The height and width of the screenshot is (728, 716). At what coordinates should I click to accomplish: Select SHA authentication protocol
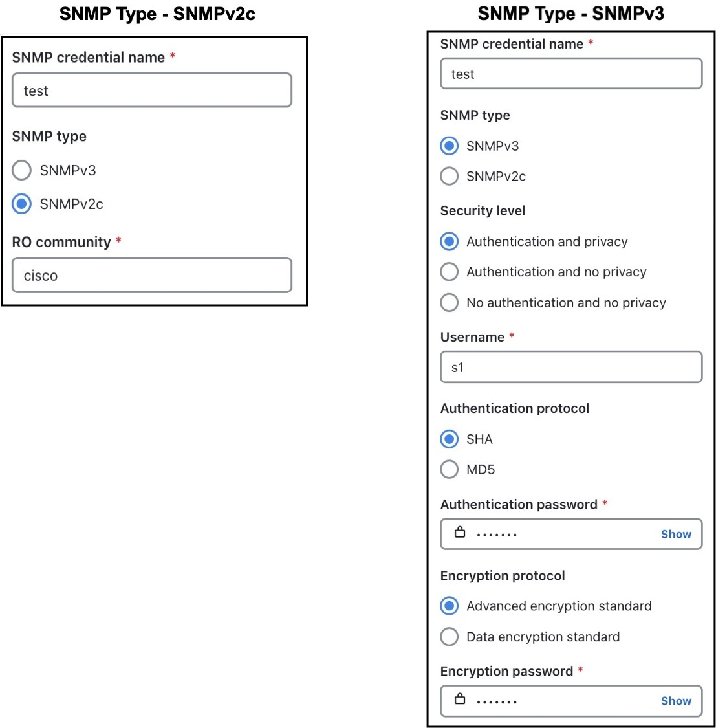click(449, 439)
